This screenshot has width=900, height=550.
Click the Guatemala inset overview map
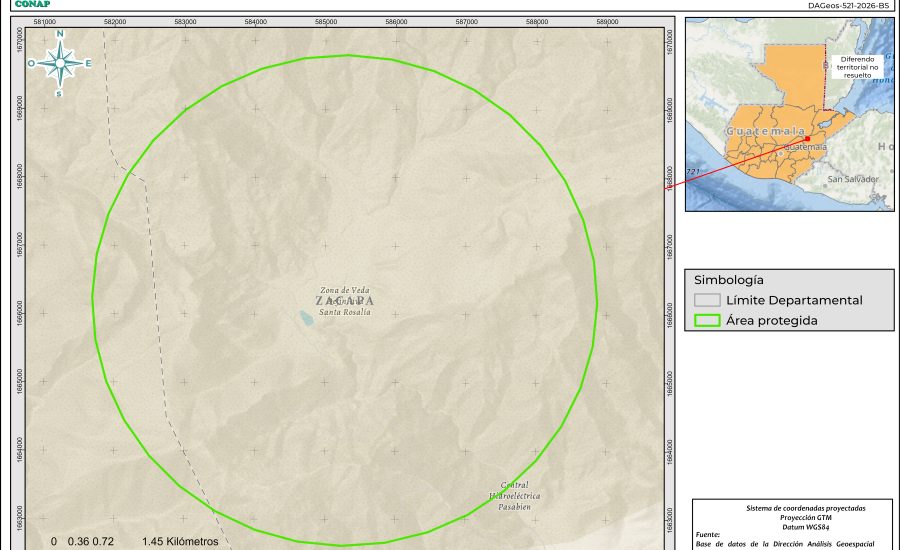(x=789, y=113)
